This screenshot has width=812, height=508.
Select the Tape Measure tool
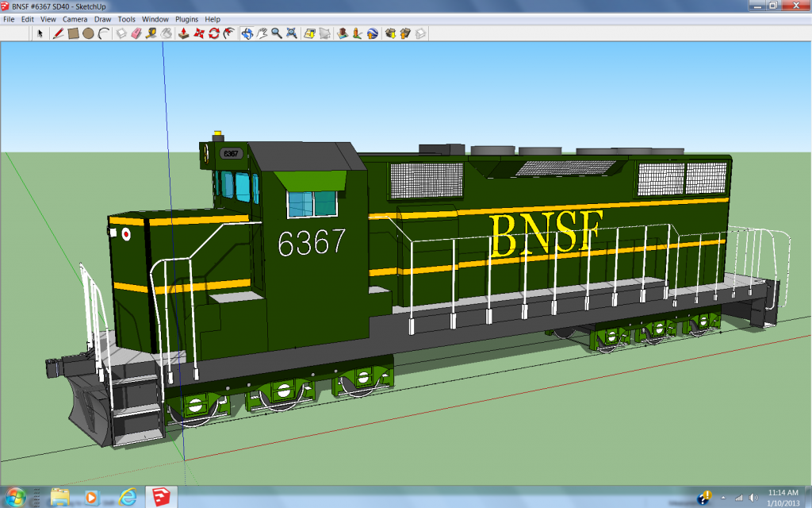[151, 33]
